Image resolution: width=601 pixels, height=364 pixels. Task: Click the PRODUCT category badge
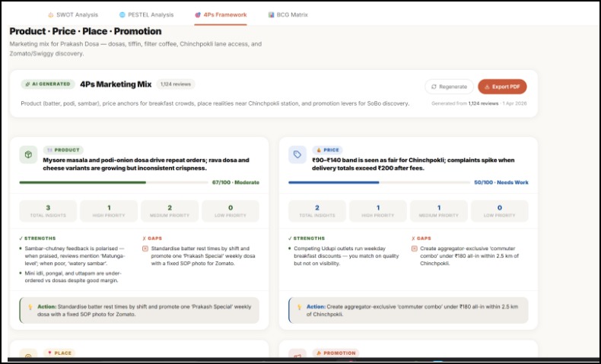pos(63,150)
